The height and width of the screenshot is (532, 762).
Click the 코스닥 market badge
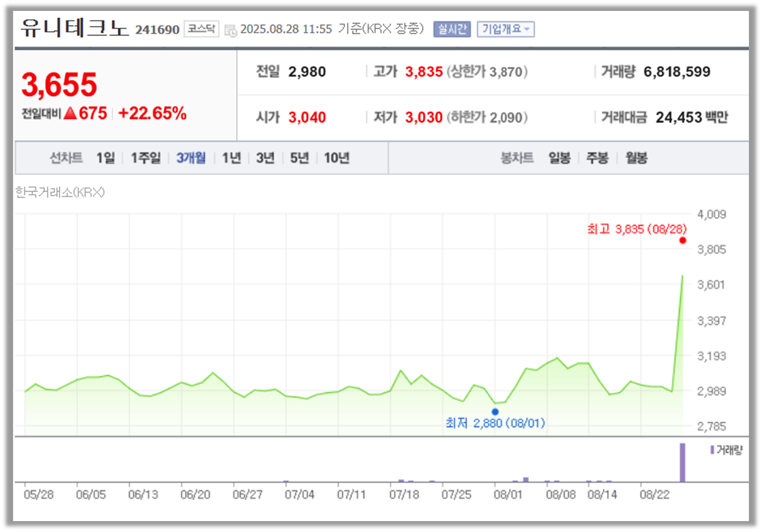(201, 29)
